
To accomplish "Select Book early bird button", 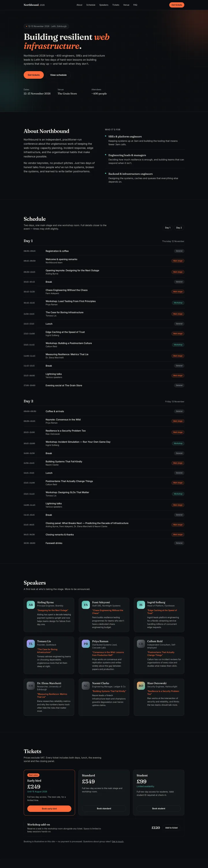I will tap(49, 809).
